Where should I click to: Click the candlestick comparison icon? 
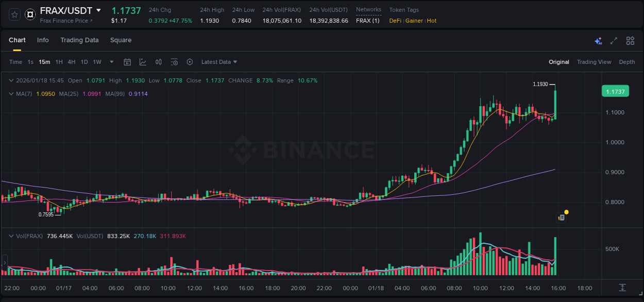click(158, 61)
